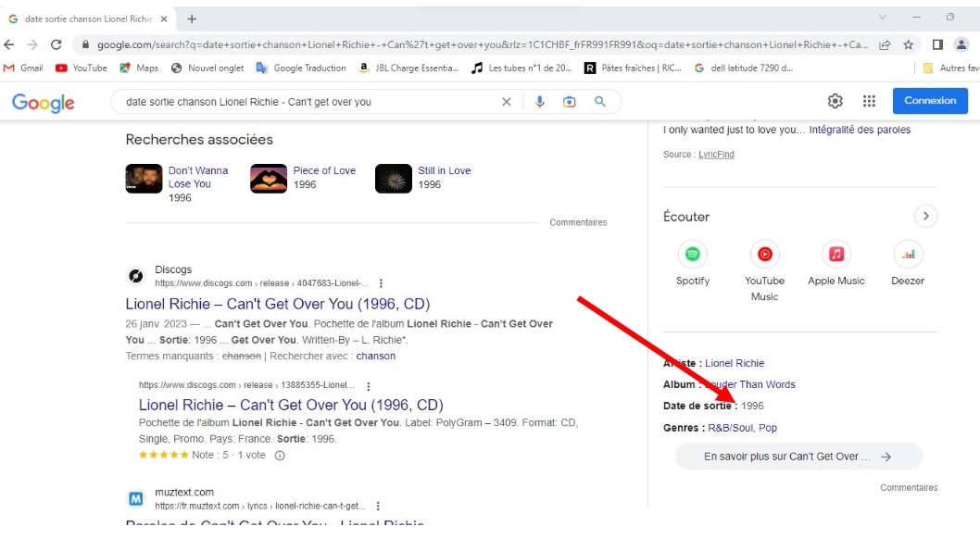Open Intégralité des paroles link
This screenshot has height=551, width=980.
tap(860, 130)
